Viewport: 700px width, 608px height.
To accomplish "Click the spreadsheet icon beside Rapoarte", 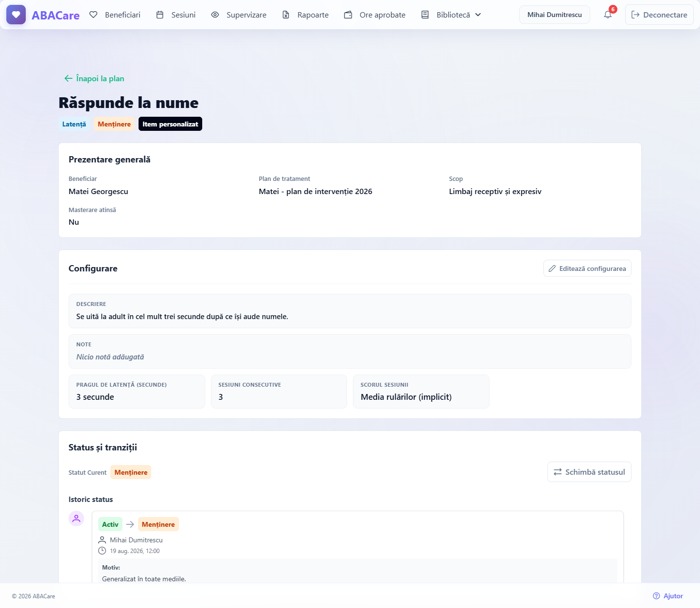I will pyautogui.click(x=286, y=15).
